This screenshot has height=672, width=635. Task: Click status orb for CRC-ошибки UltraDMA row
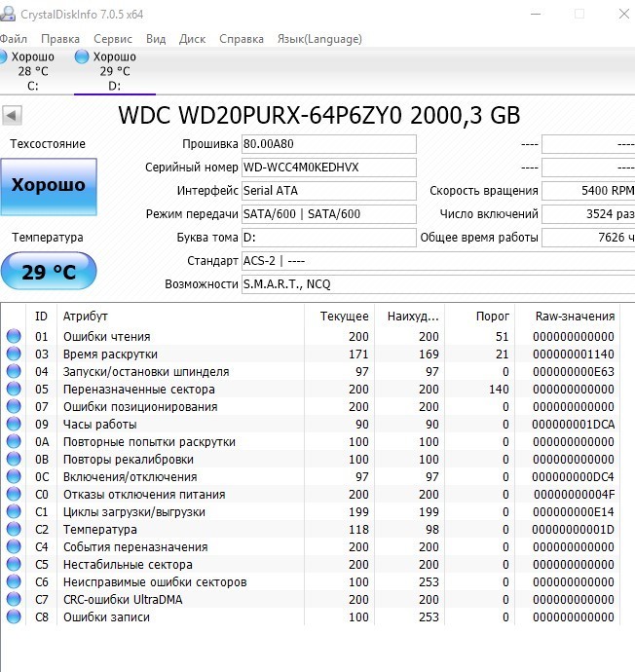(14, 599)
